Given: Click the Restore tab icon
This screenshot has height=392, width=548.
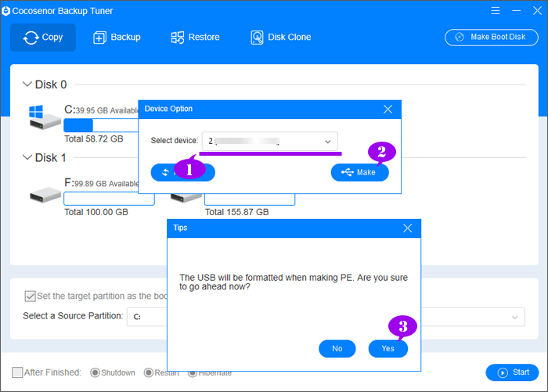Looking at the screenshot, I should [x=177, y=38].
